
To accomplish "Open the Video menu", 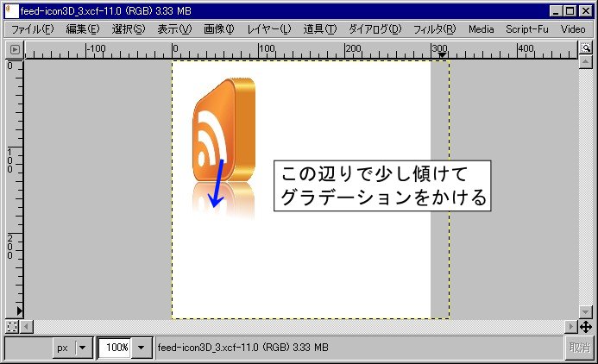I will tap(573, 29).
